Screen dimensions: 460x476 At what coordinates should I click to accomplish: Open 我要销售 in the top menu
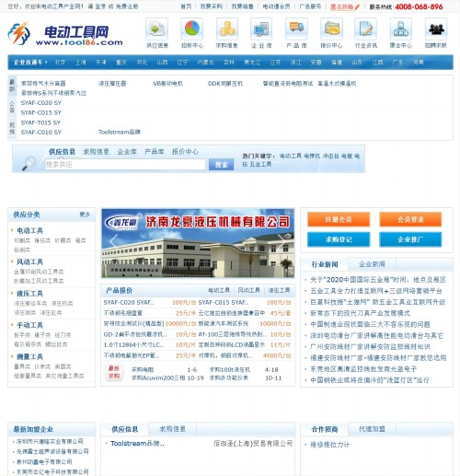[242, 6]
